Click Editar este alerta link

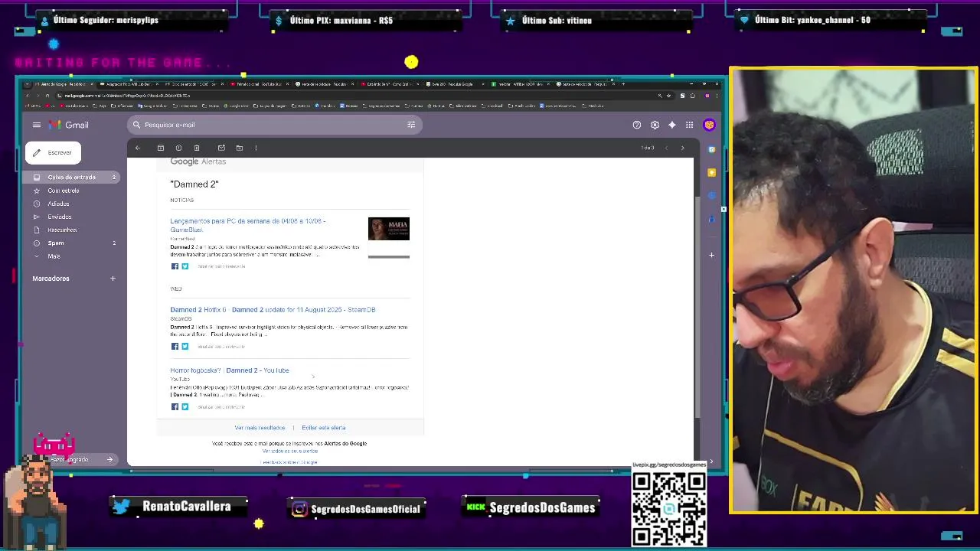point(324,428)
